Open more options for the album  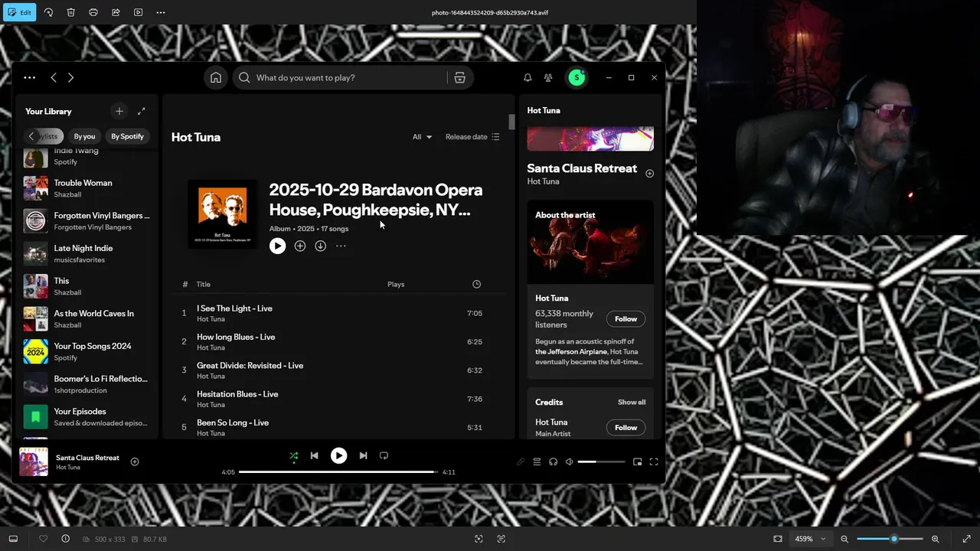click(341, 246)
